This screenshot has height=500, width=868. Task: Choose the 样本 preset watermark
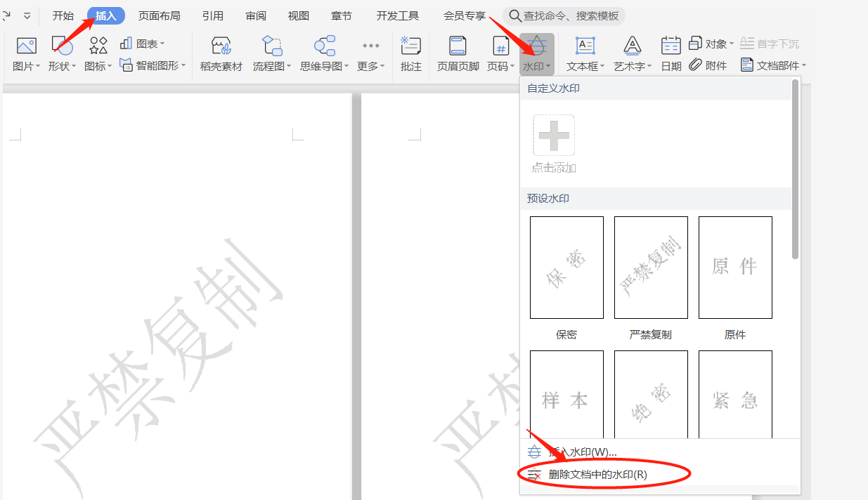click(566, 394)
